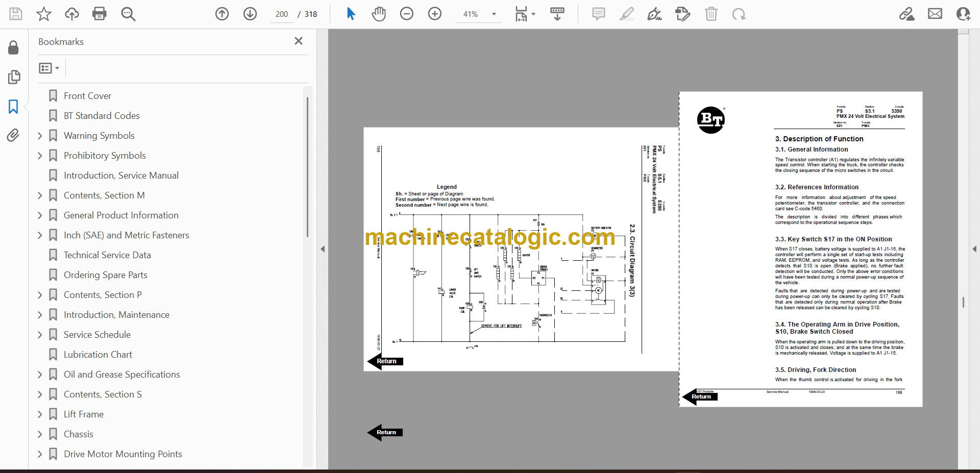Screen dimensions: 980x473
Task: Open the lock security panel
Action: pos(14,47)
